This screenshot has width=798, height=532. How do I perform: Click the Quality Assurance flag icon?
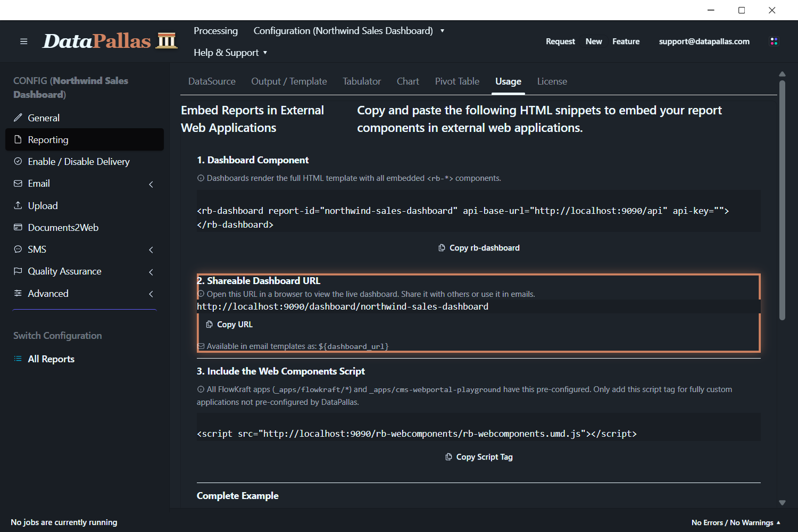pos(18,271)
